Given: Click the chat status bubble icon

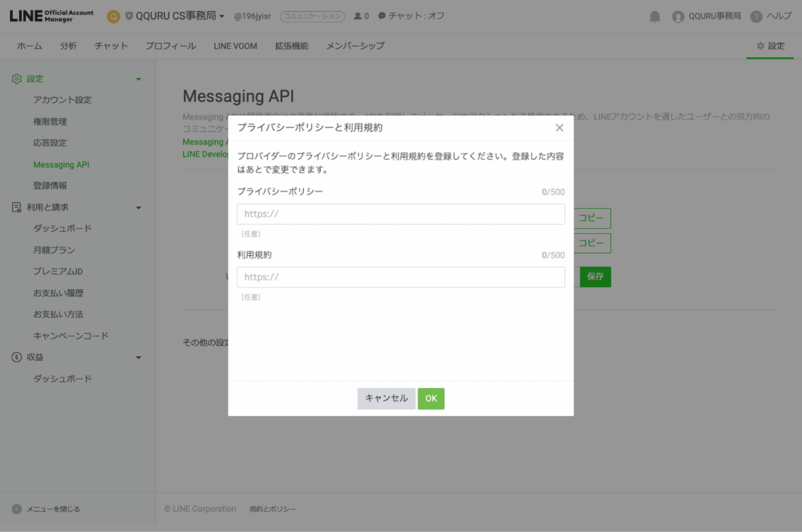Looking at the screenshot, I should (x=382, y=16).
